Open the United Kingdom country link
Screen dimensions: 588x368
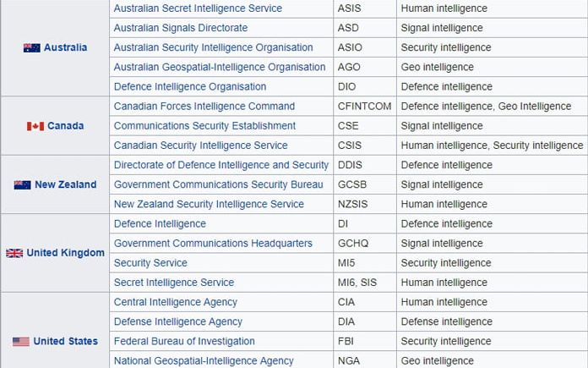[66, 253]
